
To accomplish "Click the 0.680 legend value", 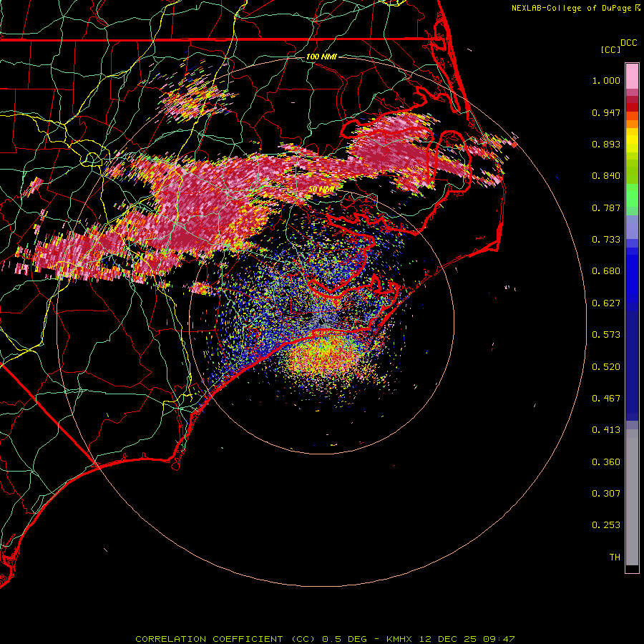I will tap(606, 271).
